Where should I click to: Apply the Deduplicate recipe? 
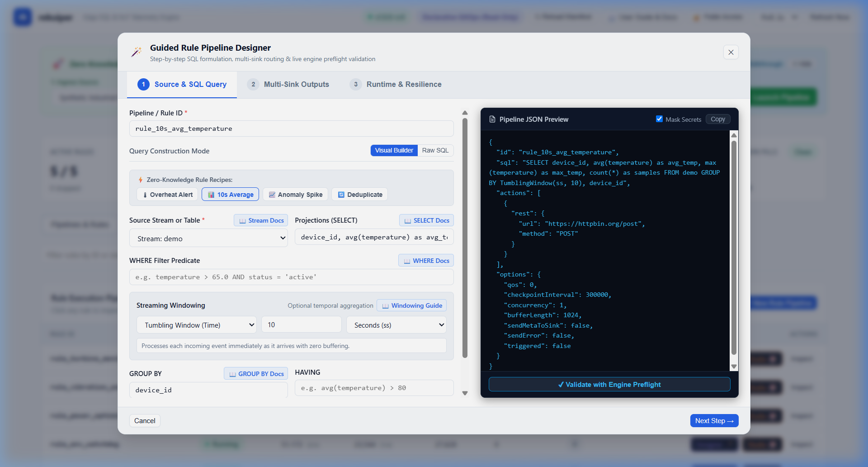point(360,195)
